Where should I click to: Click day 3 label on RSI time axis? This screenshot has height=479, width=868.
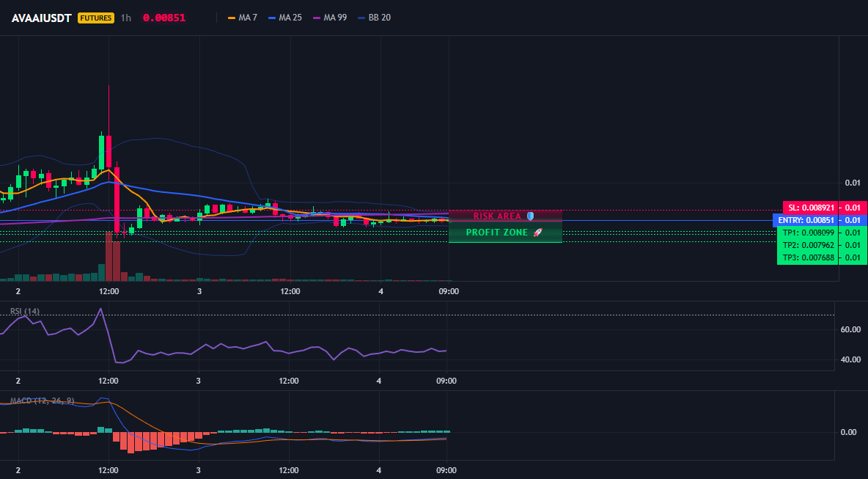[x=198, y=381]
